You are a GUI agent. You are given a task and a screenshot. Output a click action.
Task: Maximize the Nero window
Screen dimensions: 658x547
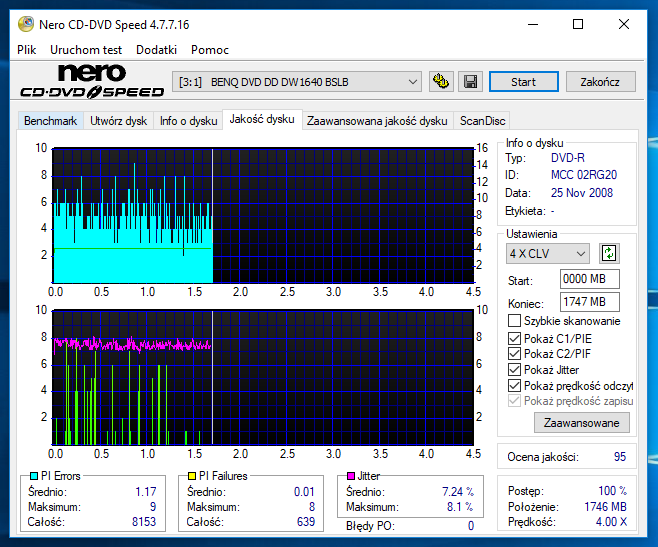[578, 24]
